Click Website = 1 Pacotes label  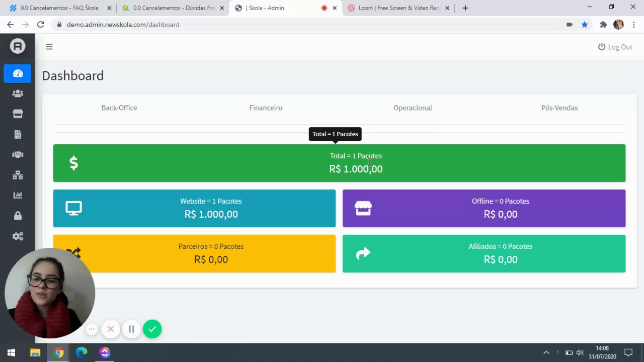(211, 201)
